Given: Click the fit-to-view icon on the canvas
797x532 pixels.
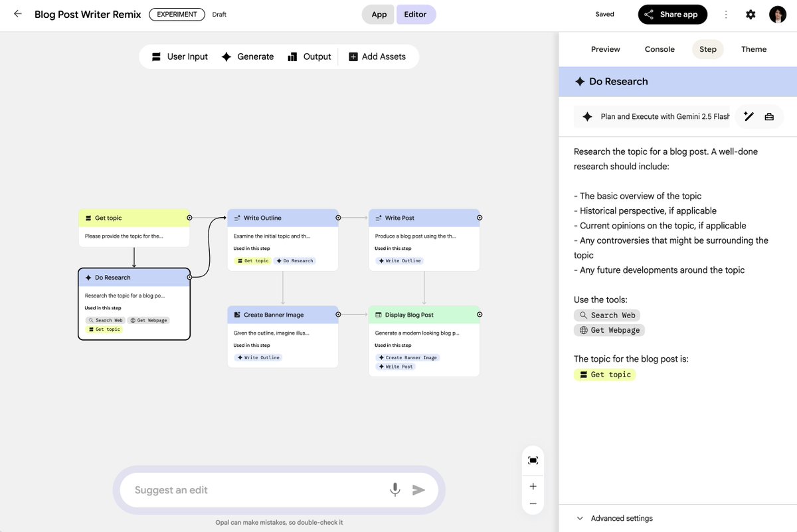Looking at the screenshot, I should [x=532, y=460].
